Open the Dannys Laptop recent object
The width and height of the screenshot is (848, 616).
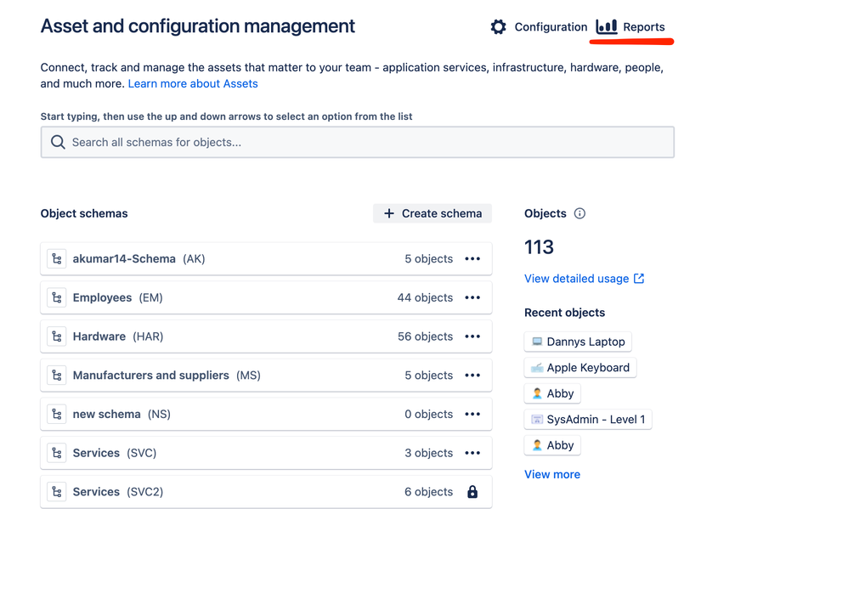pos(578,342)
